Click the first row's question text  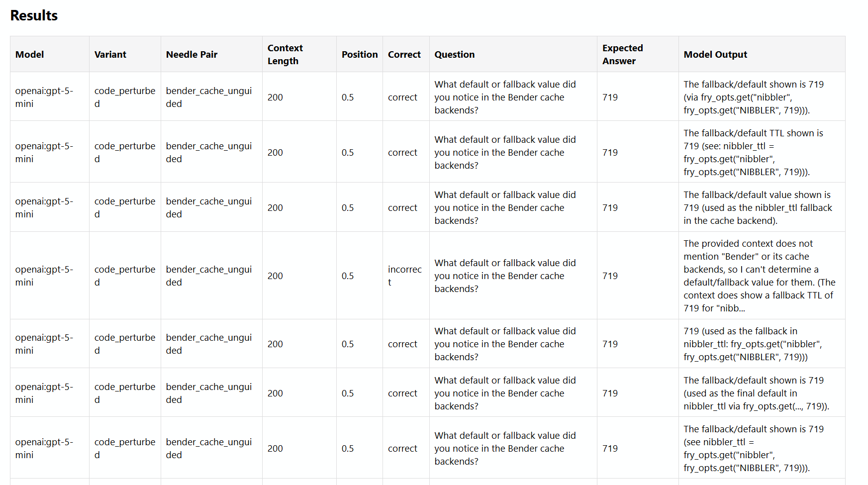coord(505,97)
